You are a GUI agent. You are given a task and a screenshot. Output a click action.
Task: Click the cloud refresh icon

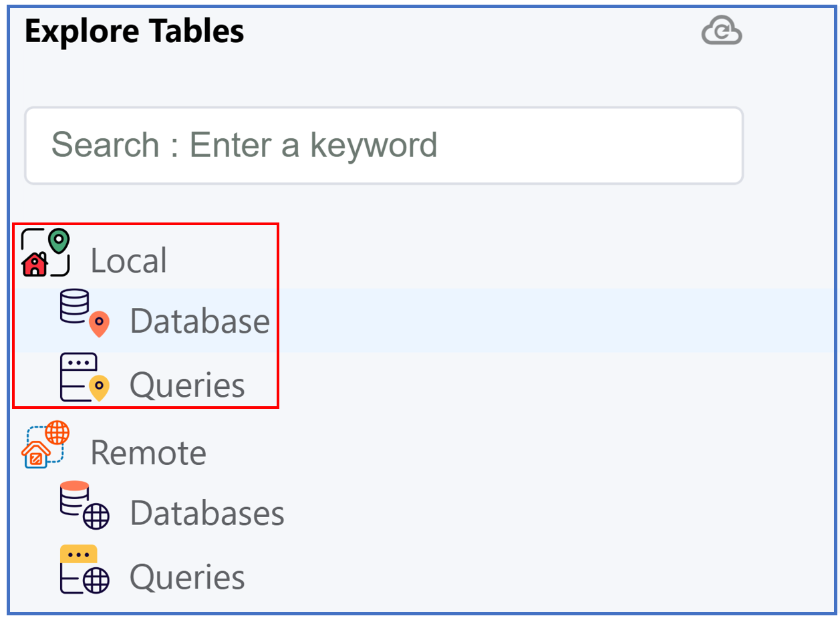point(722,31)
